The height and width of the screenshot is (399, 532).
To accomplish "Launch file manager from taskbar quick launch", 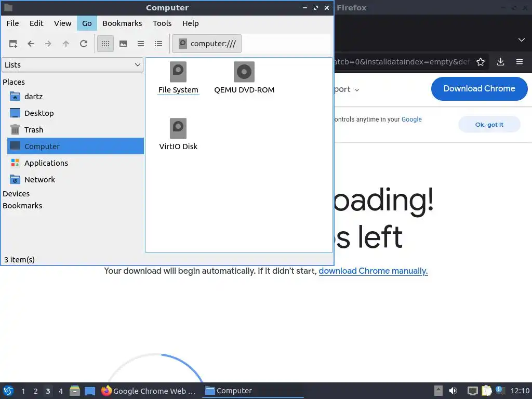I will pos(75,391).
